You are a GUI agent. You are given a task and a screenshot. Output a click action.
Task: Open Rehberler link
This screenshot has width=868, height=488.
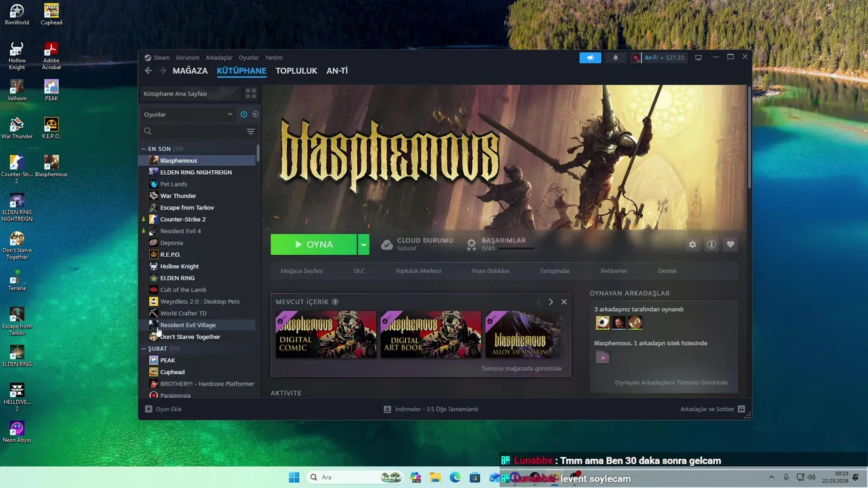[x=614, y=271]
